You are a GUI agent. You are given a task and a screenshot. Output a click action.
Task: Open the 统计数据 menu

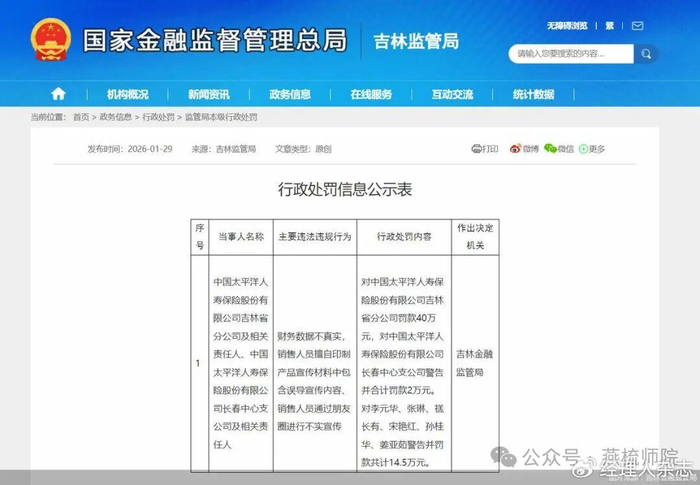click(x=533, y=94)
